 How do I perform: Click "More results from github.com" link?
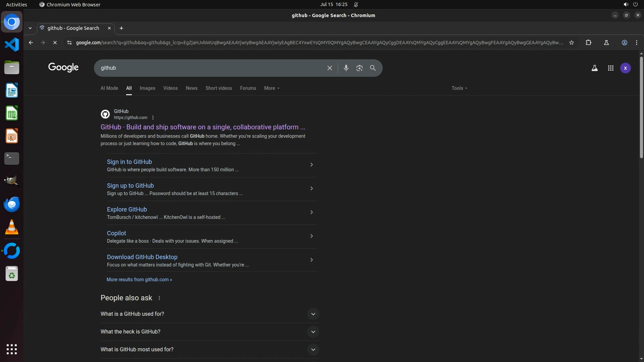point(139,280)
